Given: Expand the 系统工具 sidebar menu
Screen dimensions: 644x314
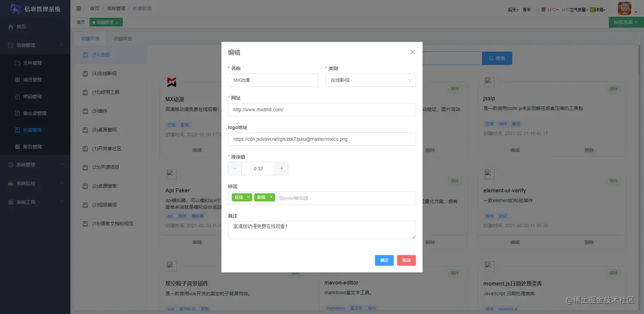Looking at the screenshot, I should (x=35, y=202).
